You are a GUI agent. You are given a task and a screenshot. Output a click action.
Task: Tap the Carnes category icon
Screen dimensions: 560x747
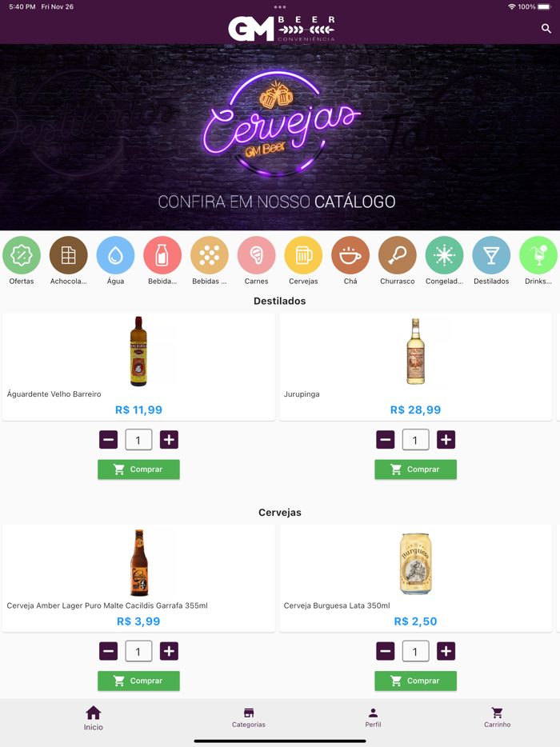coord(257,255)
